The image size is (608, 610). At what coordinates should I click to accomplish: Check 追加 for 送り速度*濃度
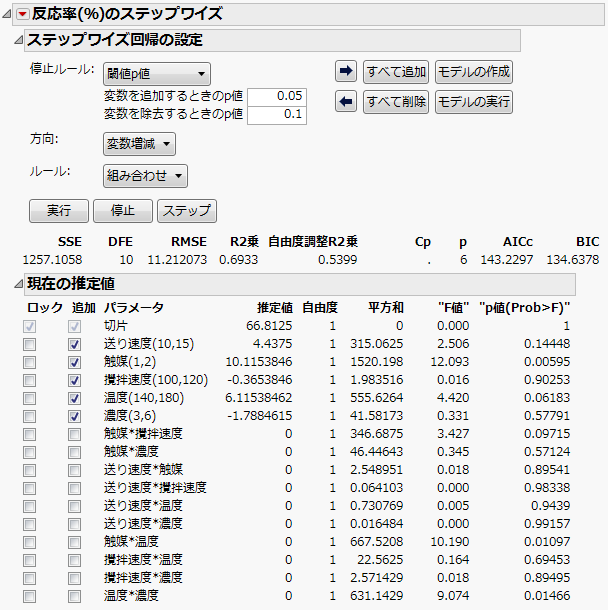pyautogui.click(x=74, y=524)
